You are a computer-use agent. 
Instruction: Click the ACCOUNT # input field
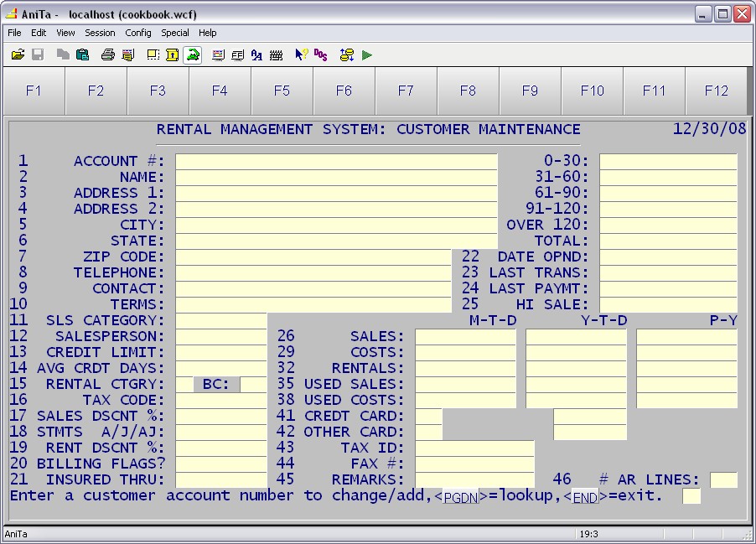click(336, 162)
